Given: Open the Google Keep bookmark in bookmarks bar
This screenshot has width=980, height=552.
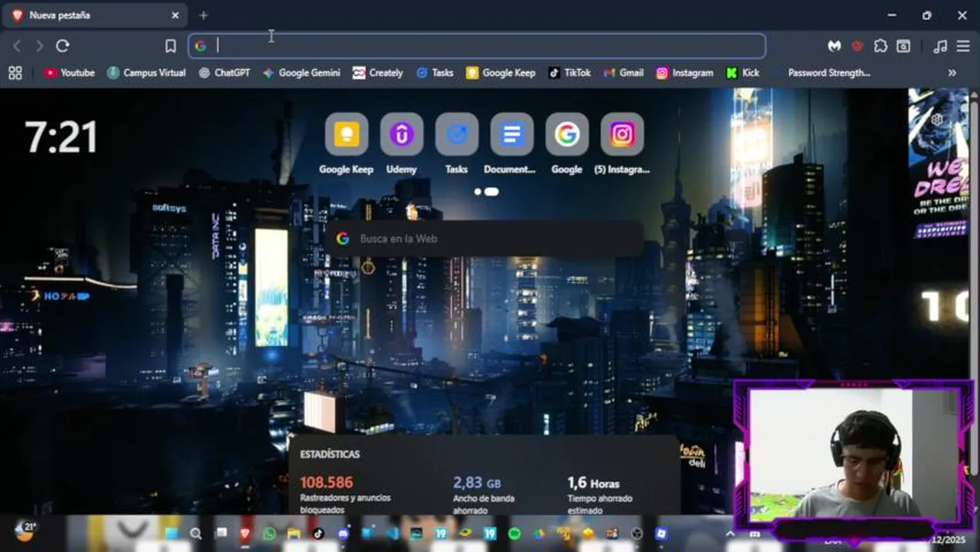Looking at the screenshot, I should tap(501, 73).
